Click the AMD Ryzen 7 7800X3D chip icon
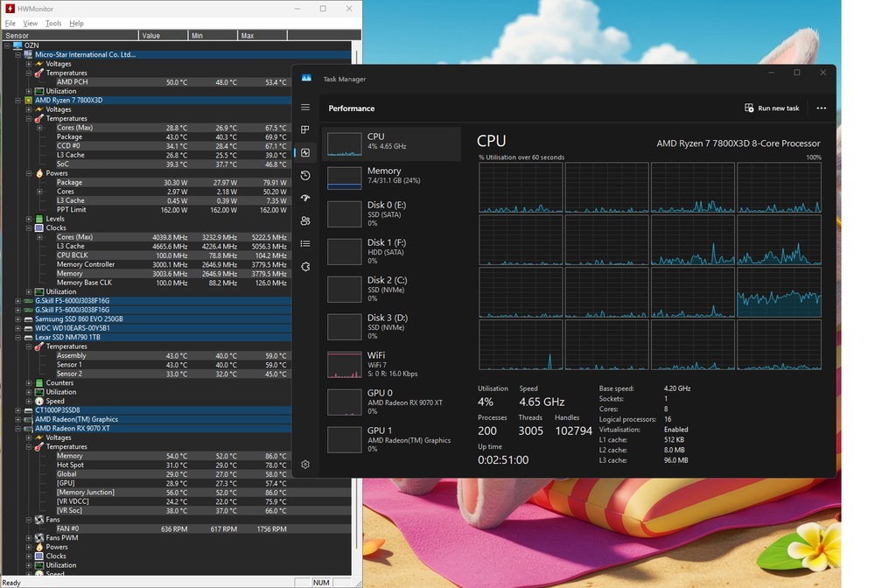This screenshot has height=588, width=875. click(x=29, y=100)
